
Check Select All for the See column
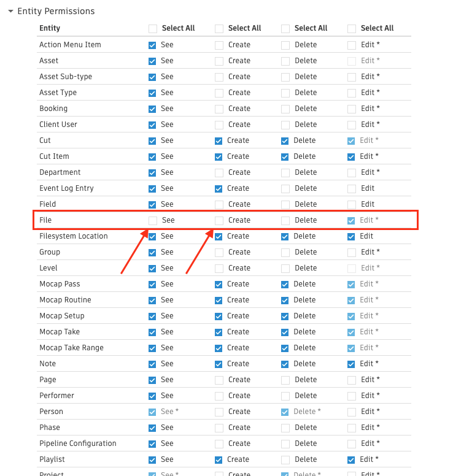tap(153, 28)
